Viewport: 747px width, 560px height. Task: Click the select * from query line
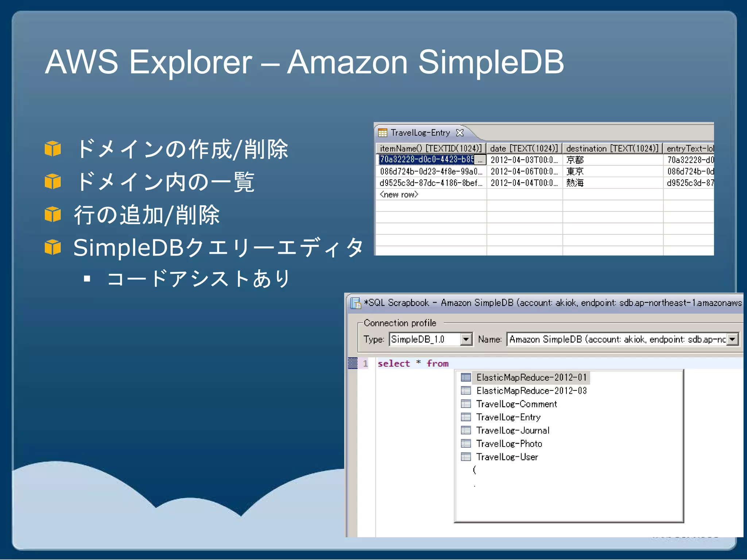[413, 363]
